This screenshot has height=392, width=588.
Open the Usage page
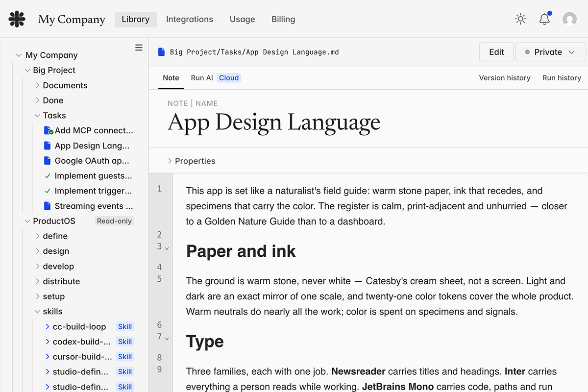tap(242, 19)
